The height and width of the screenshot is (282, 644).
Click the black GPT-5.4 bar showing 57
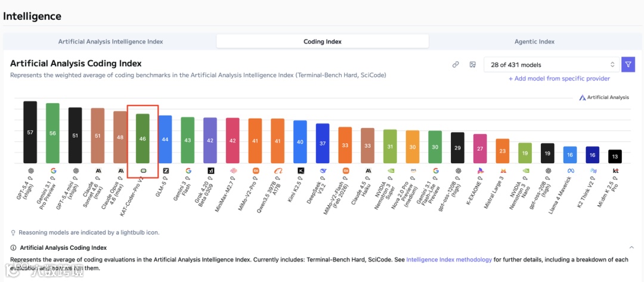coord(30,132)
